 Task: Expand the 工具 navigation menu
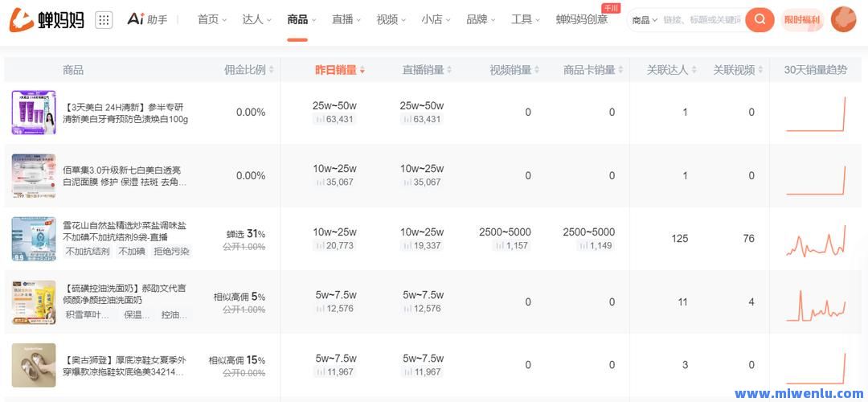(x=526, y=19)
